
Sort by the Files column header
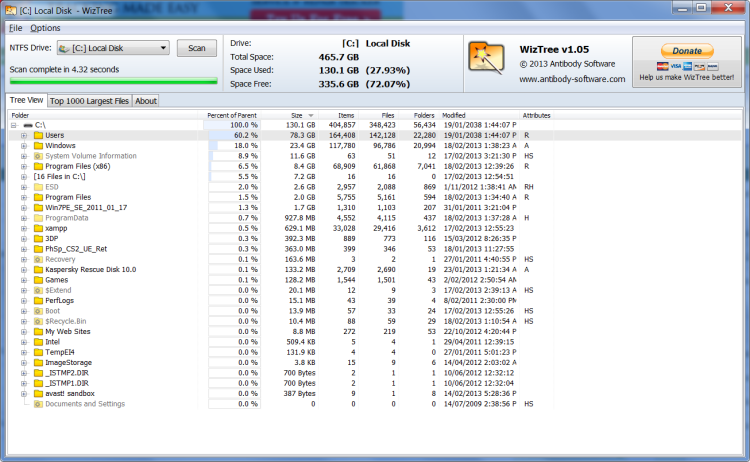click(x=378, y=115)
